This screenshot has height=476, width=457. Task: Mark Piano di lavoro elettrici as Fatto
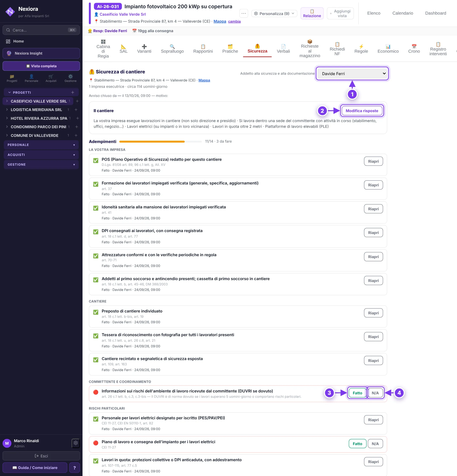357,443
